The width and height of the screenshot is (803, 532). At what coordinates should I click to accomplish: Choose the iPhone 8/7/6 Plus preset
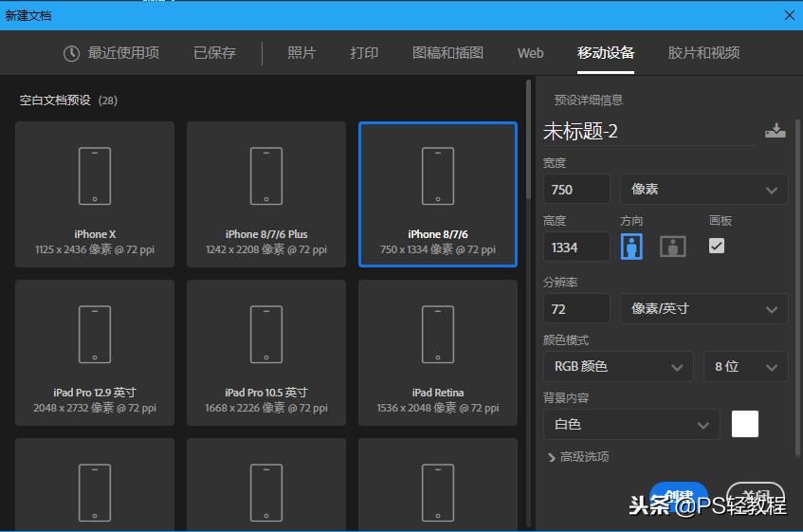coord(265,194)
